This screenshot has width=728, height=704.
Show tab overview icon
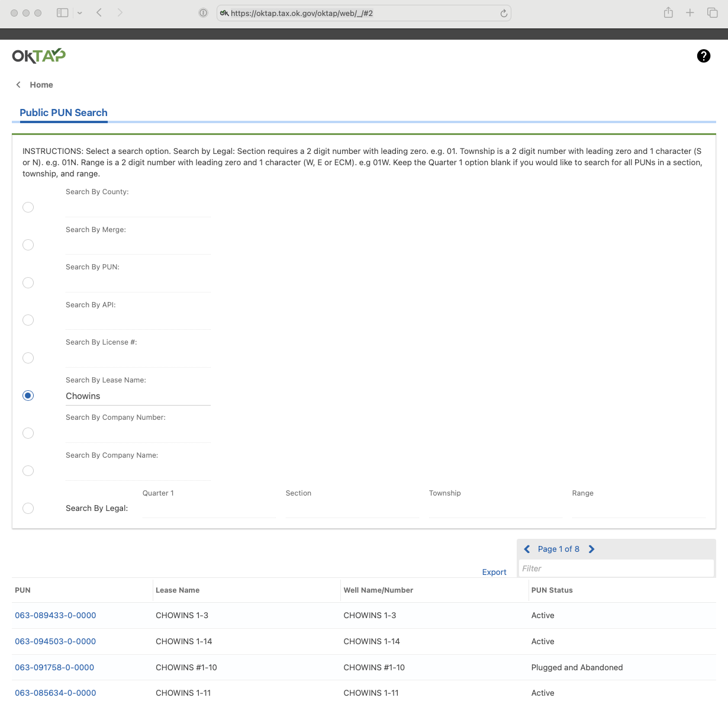click(712, 12)
